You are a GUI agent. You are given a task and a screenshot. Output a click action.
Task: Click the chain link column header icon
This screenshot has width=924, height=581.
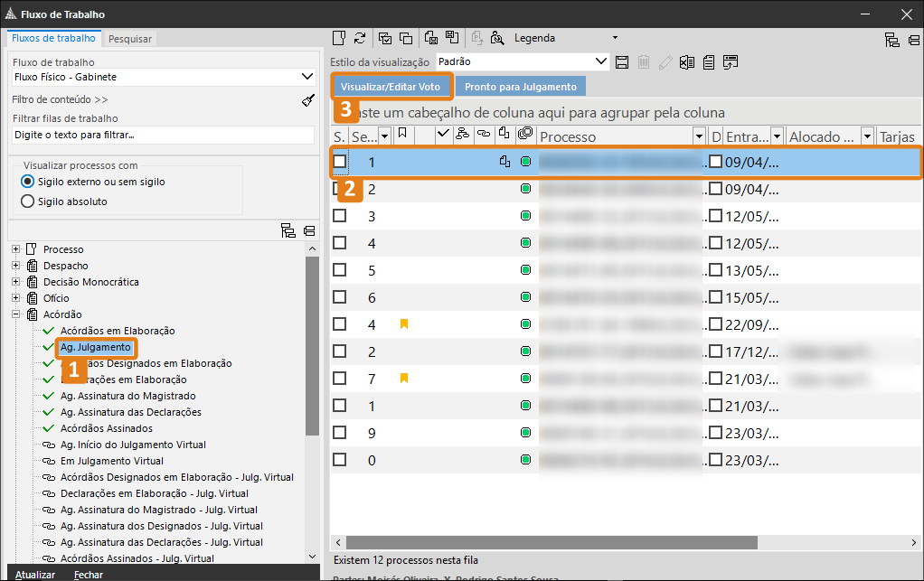(x=483, y=134)
